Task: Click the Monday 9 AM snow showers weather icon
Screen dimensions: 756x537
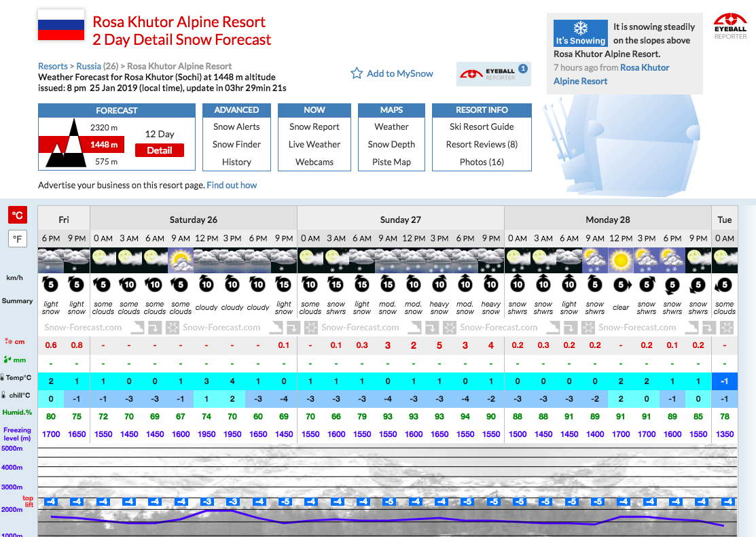Action: tap(595, 260)
